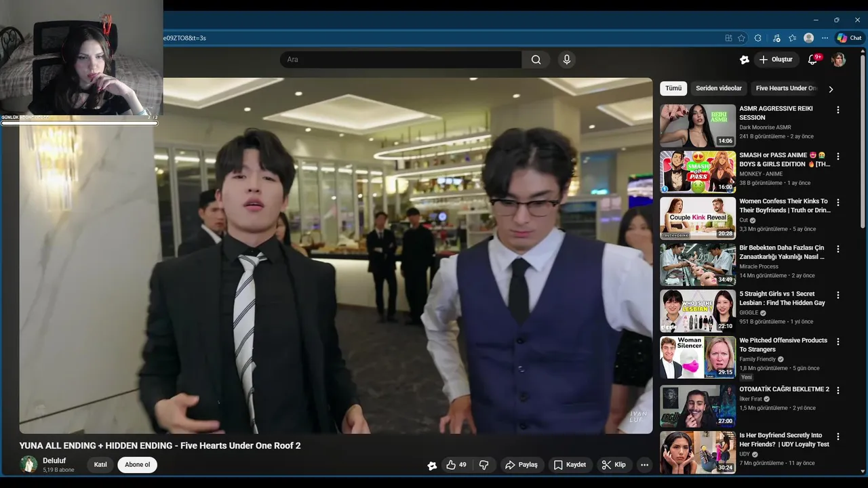Open YouTube notifications bell
This screenshot has height=488, width=868.
(812, 60)
